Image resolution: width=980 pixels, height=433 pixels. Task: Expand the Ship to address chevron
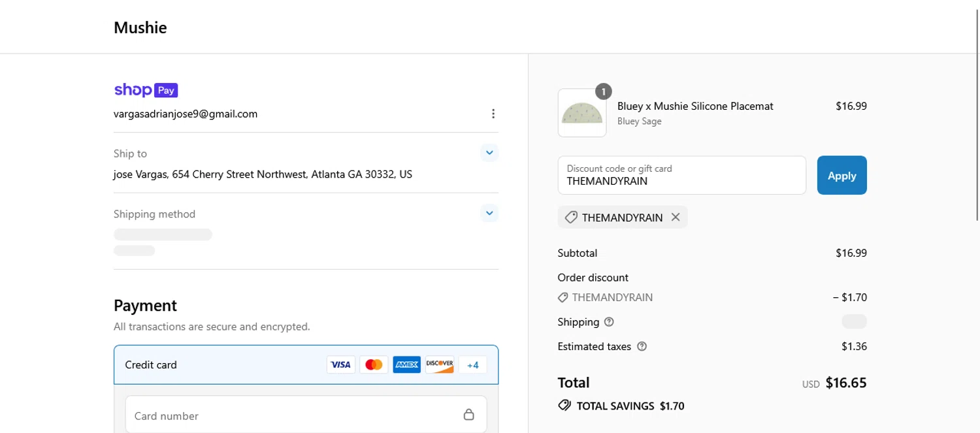[489, 153]
